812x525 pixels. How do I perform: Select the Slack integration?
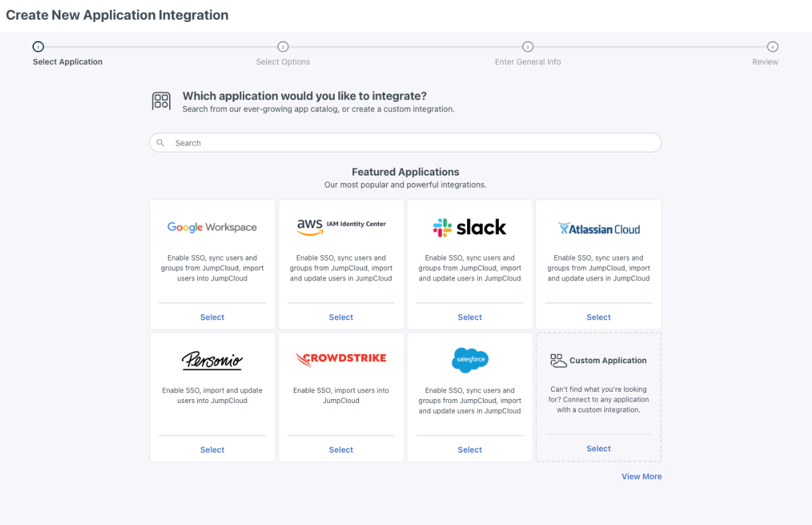pos(470,318)
